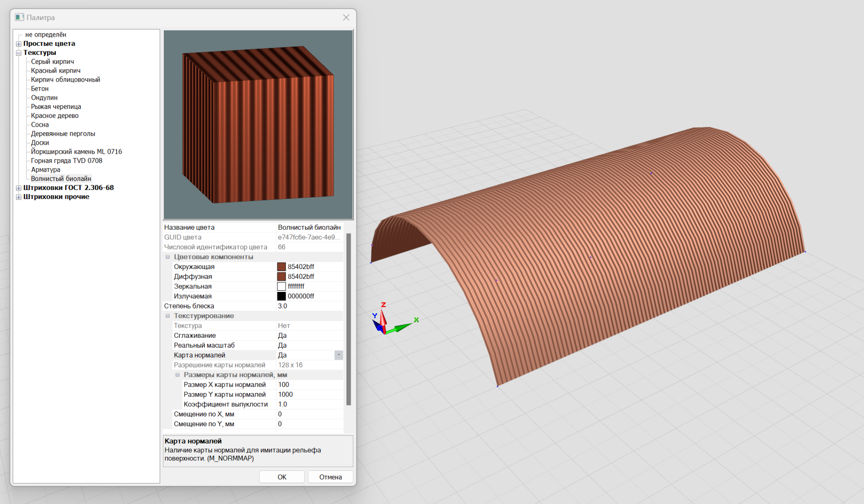Click the Окружающая color swatch
The width and height of the screenshot is (864, 504).
click(x=281, y=267)
